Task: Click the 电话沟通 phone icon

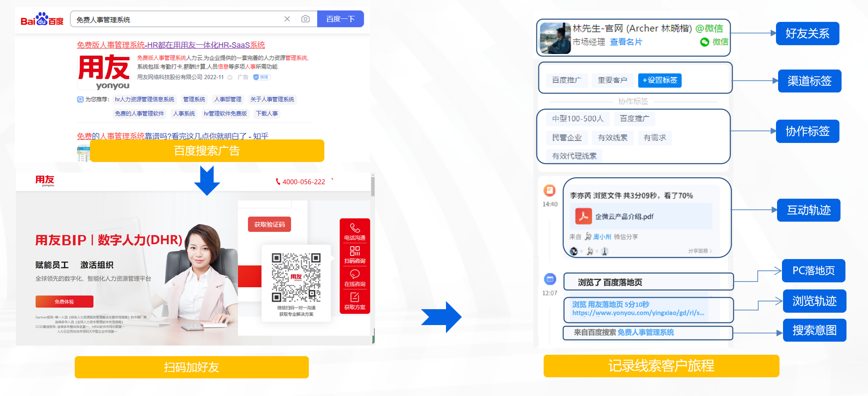Action: point(355,228)
